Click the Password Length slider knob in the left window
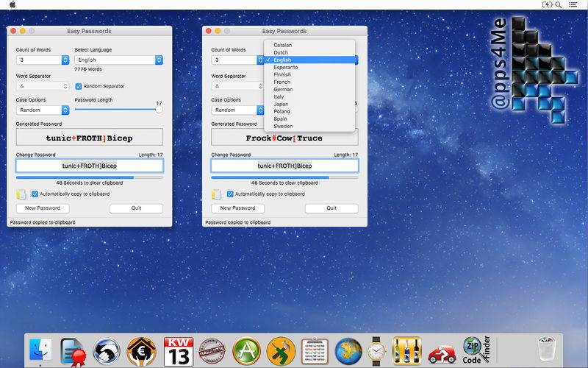Image resolution: width=588 pixels, height=368 pixels. 159,109
